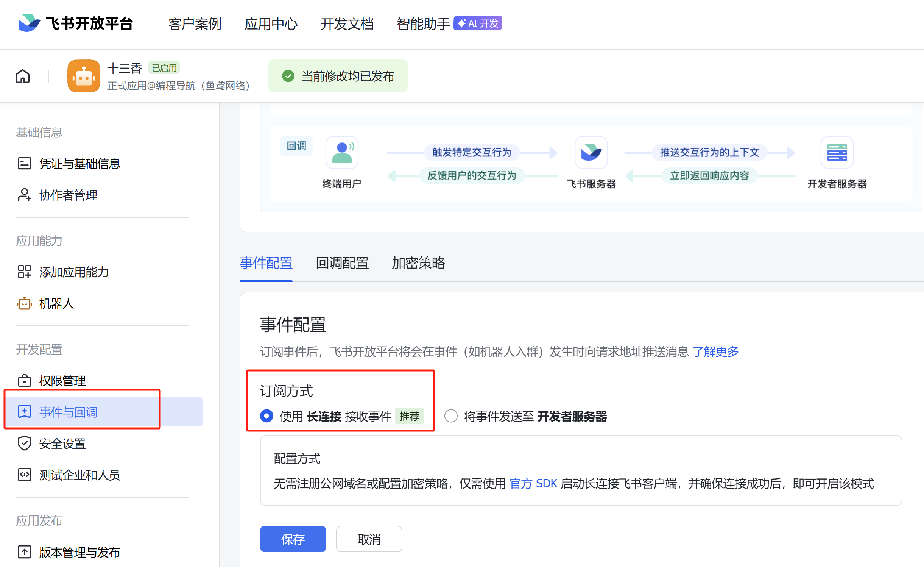Click the Feishu Open Platform logo
The width and height of the screenshot is (924, 567).
pos(75,23)
